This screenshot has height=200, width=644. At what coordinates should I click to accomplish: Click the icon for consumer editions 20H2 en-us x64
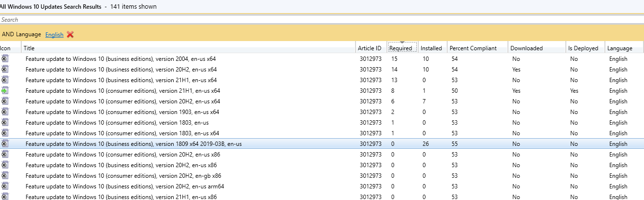pyautogui.click(x=5, y=101)
